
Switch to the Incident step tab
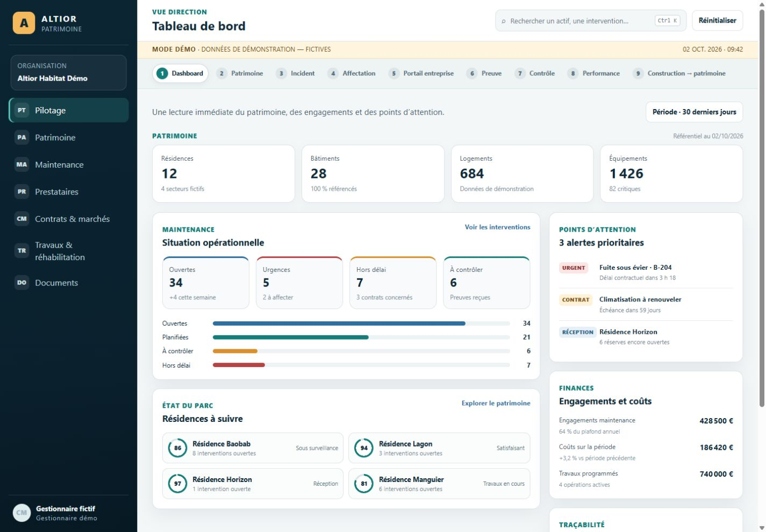[296, 74]
